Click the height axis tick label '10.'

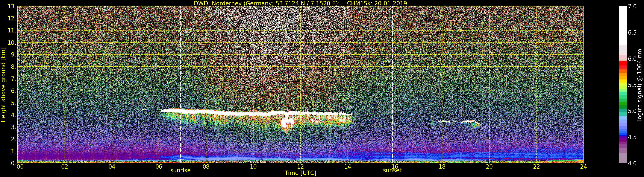[x=12, y=43]
